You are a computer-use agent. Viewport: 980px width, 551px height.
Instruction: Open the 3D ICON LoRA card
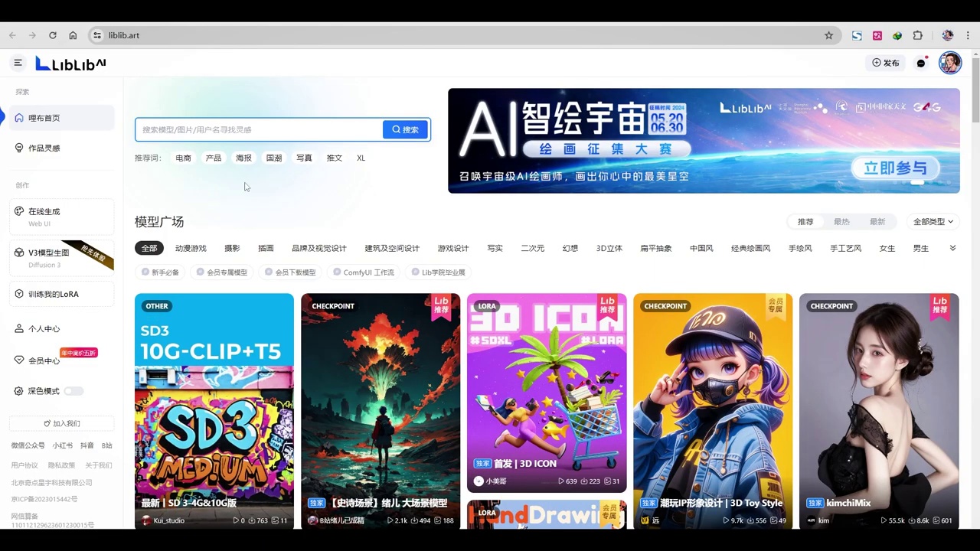pyautogui.click(x=547, y=393)
